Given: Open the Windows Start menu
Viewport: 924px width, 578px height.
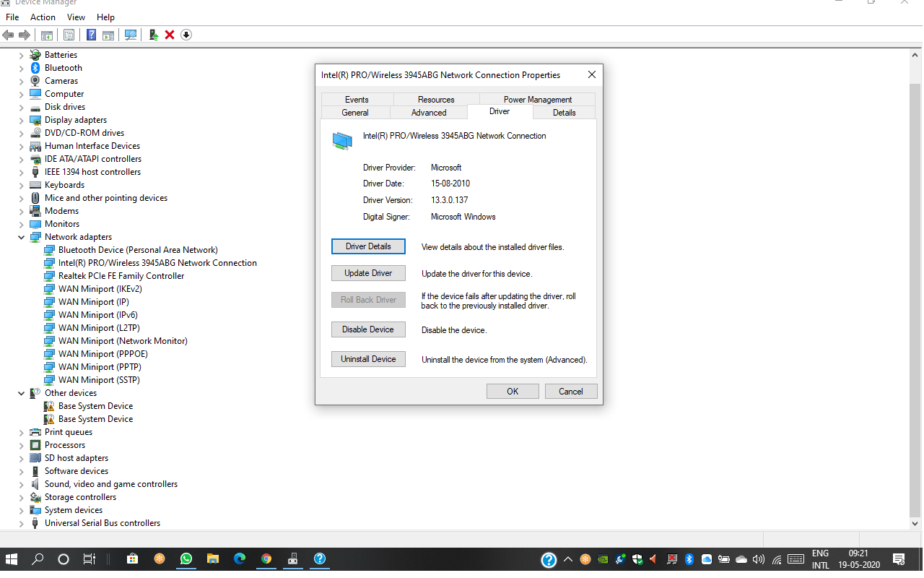Looking at the screenshot, I should point(12,558).
